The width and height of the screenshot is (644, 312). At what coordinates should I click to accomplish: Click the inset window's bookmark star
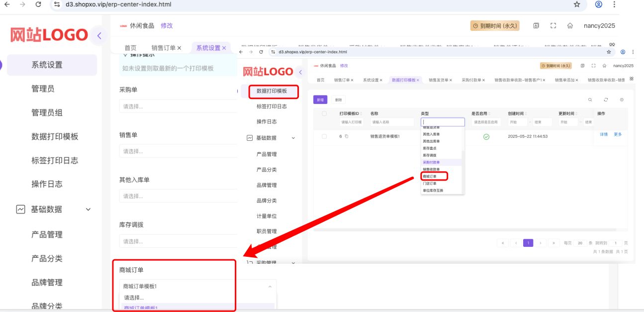tap(609, 52)
